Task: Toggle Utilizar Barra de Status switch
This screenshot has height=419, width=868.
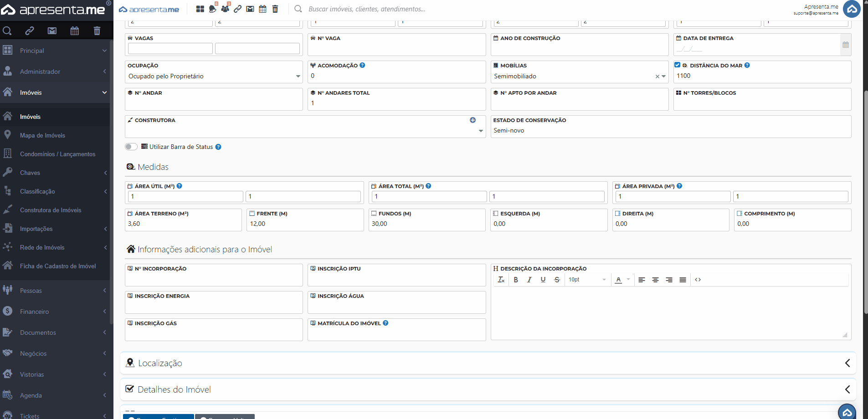Action: coord(131,147)
